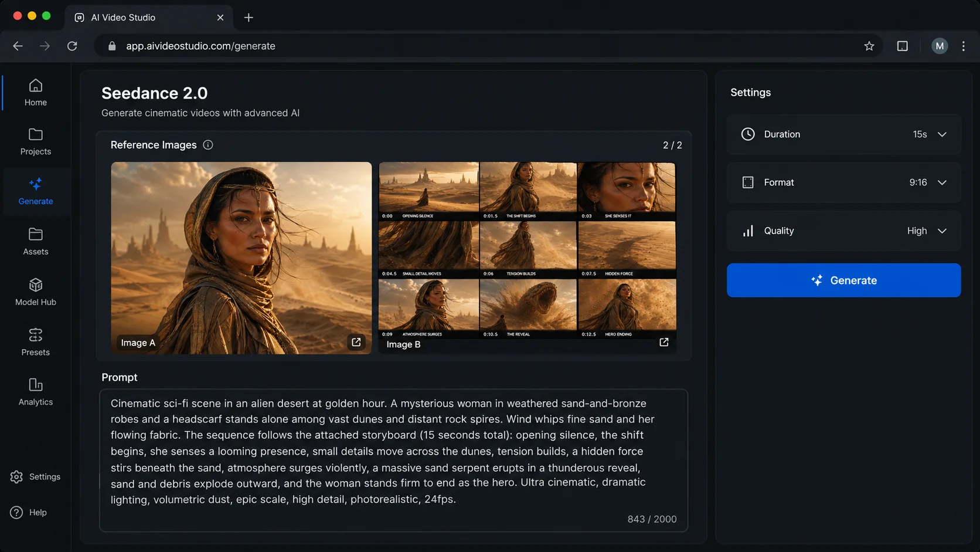Screen dimensions: 980x552
Task: Open the Presets section in sidebar
Action: [x=35, y=343]
